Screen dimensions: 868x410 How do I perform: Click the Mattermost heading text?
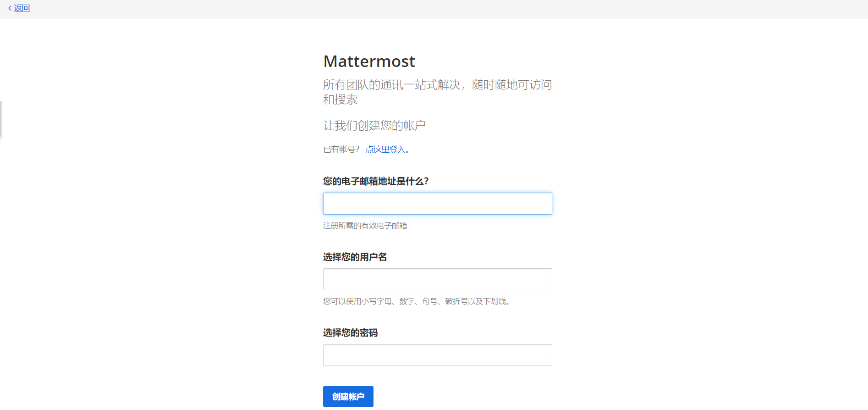pyautogui.click(x=369, y=61)
